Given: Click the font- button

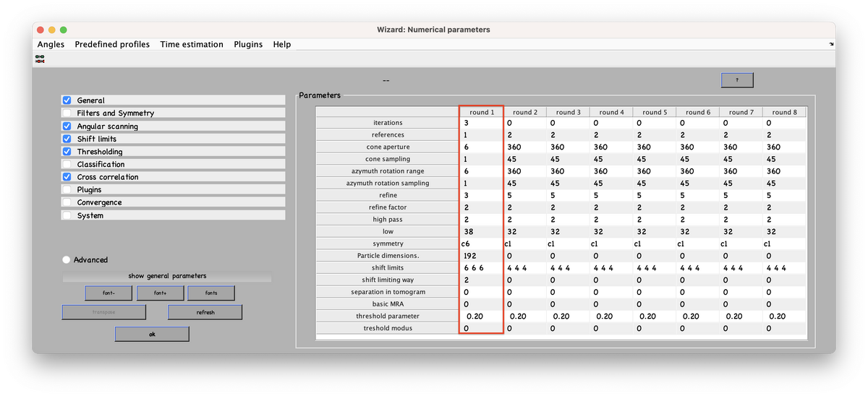Looking at the screenshot, I should click(x=109, y=293).
